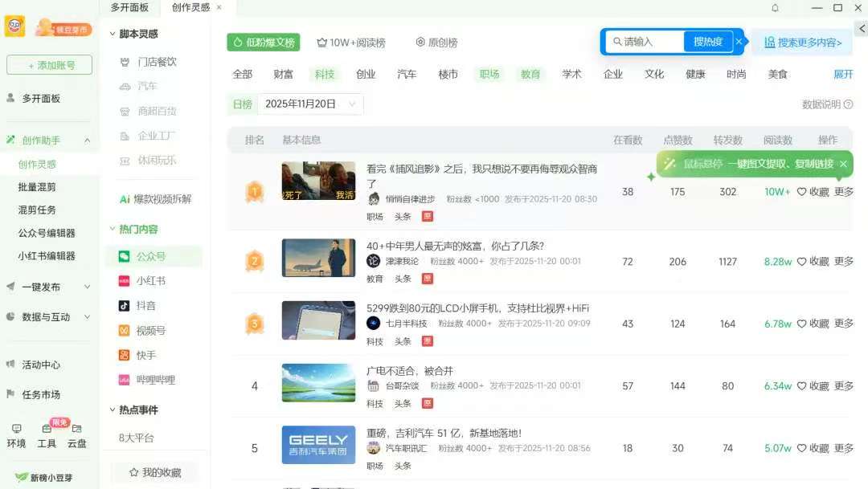
Task: Click 更多 for 看完《捕风追影》 row
Action: coord(844,192)
